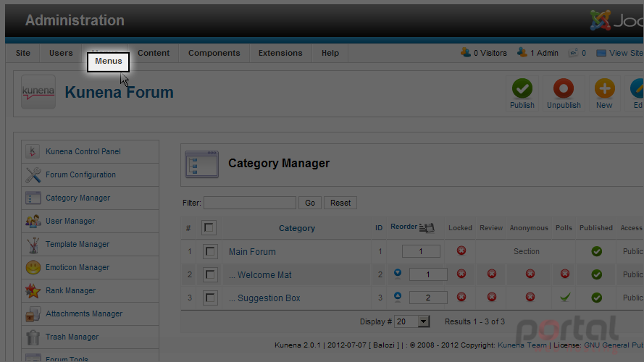Click the Category Manager sidebar icon

33,198
